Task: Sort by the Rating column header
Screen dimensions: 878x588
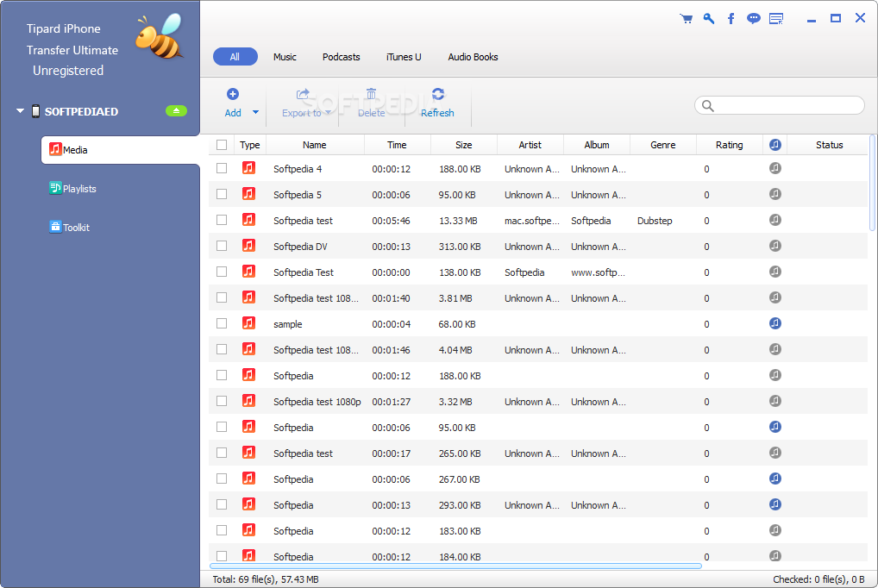Action: [729, 145]
